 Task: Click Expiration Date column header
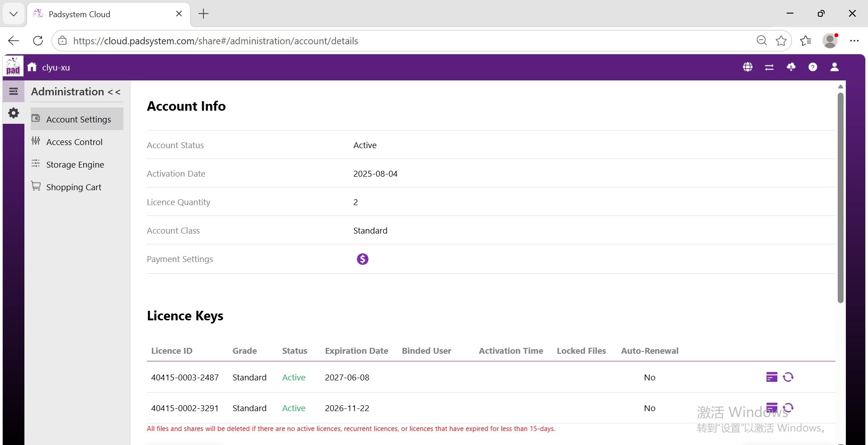click(357, 351)
